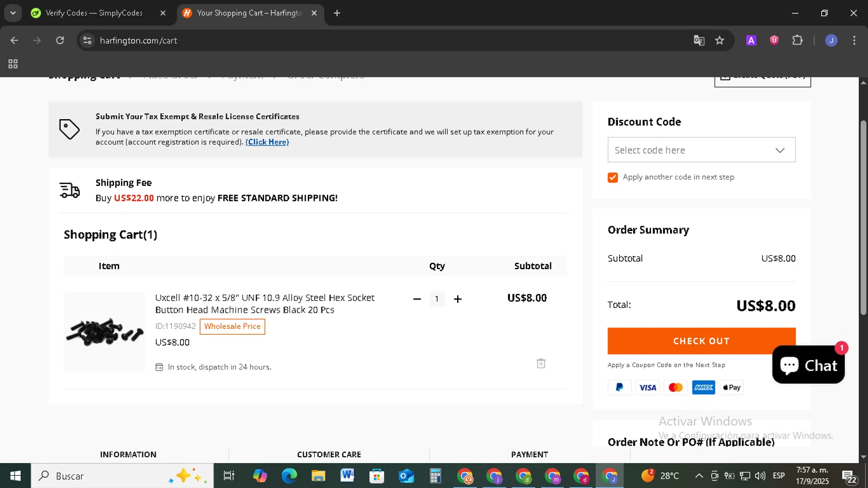
Task: Reload the current page
Action: pos(60,41)
